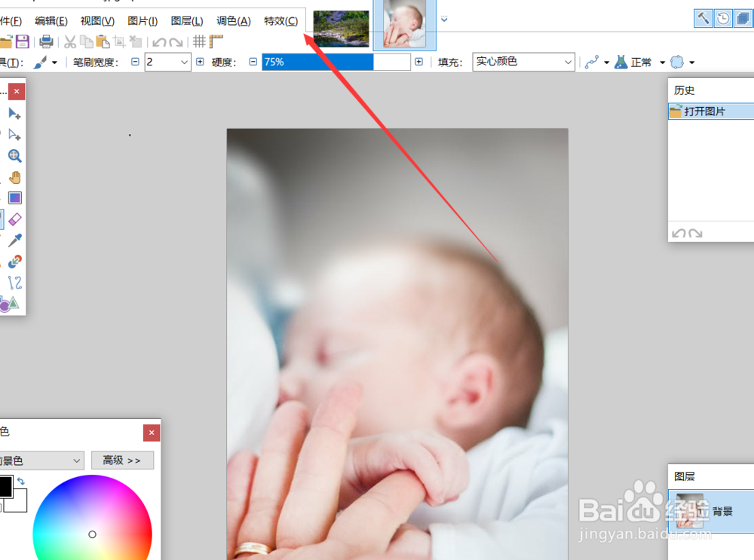754x560 pixels.
Task: Click the black primary color swatch
Action: click(6, 486)
